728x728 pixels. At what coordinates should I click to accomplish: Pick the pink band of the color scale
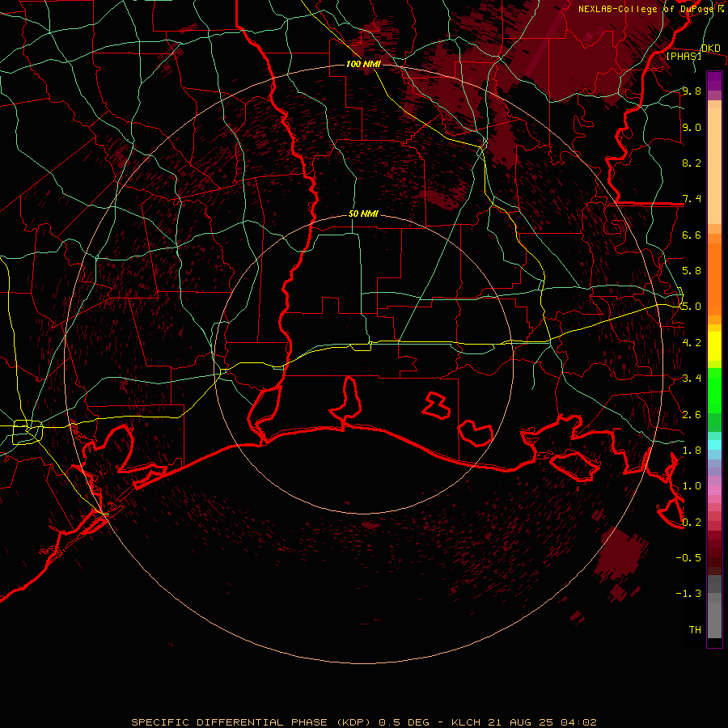714,490
